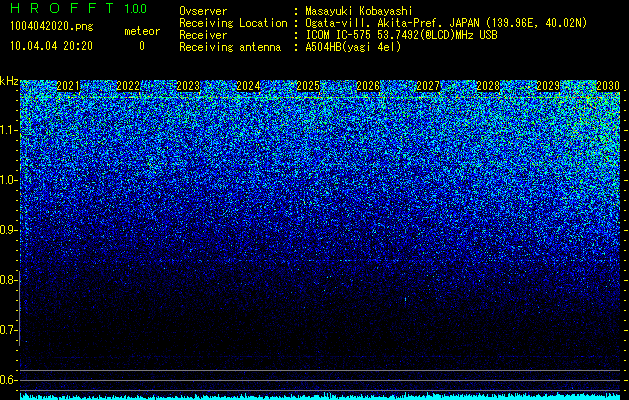Select the Ogata-vill. Akita-Pref. JAPAN location text
Viewport: 629px width, 400px height.
pos(446,23)
